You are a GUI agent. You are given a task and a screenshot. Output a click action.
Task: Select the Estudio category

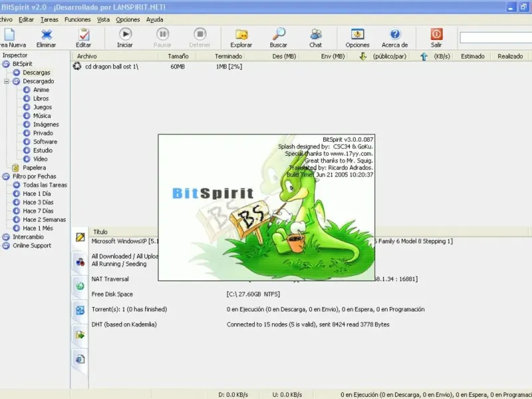43,150
